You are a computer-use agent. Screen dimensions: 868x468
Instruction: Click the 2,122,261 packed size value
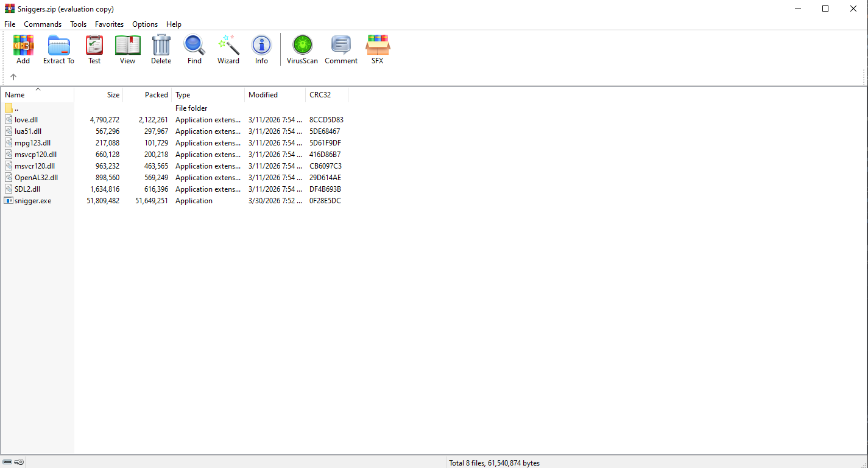tap(153, 120)
